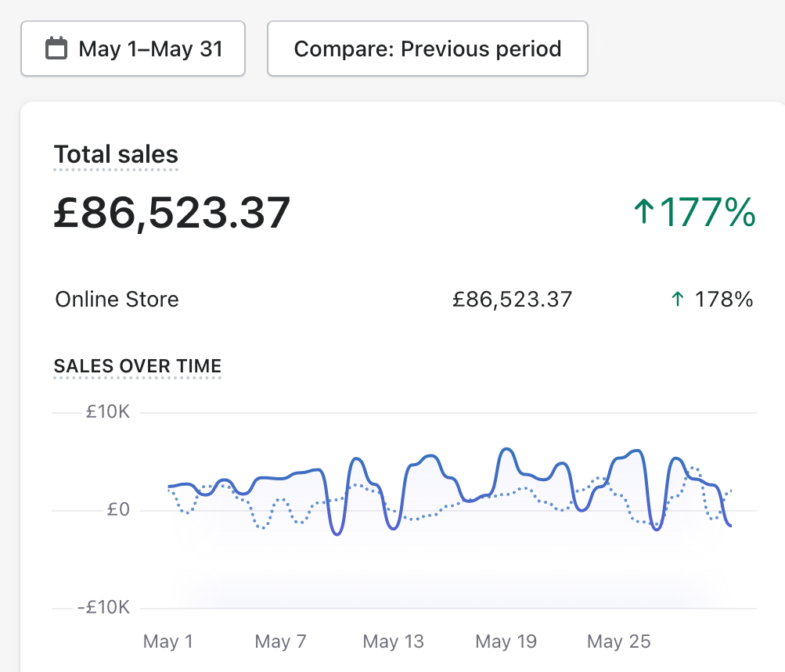This screenshot has height=672, width=785.
Task: Expand the SALES OVER TIME section
Action: tap(137, 366)
